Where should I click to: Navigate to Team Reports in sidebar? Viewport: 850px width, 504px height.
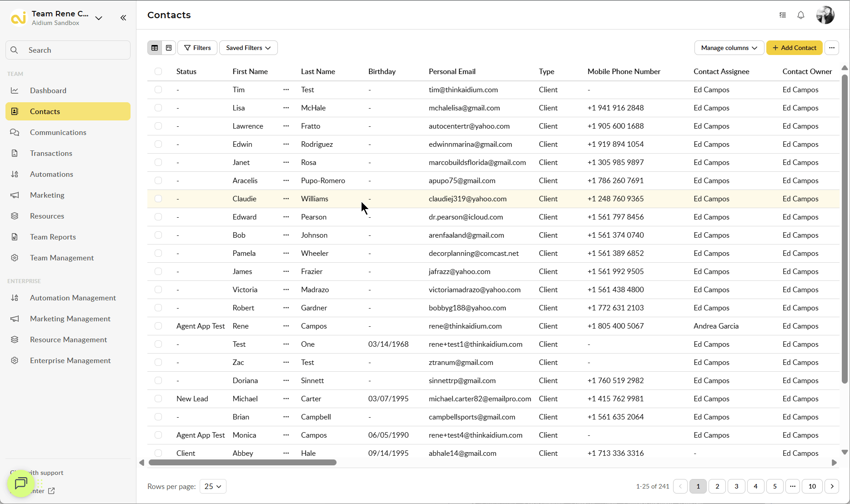point(53,237)
